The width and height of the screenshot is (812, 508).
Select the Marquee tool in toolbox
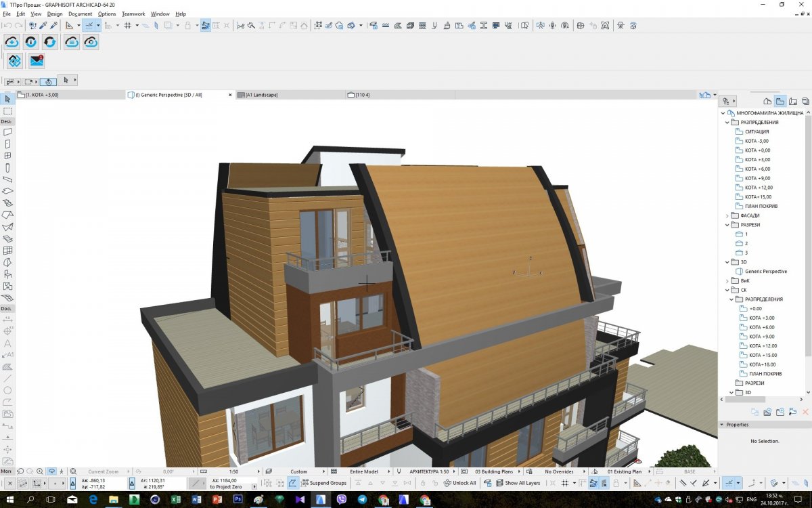(7, 110)
